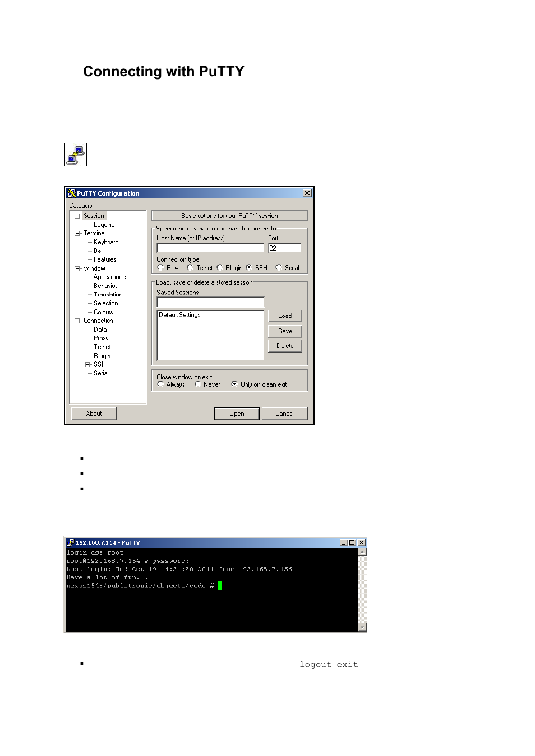Maximize the 192.168.7.154 PuTTY terminal window
This screenshot has width=535, height=756.
click(352, 542)
